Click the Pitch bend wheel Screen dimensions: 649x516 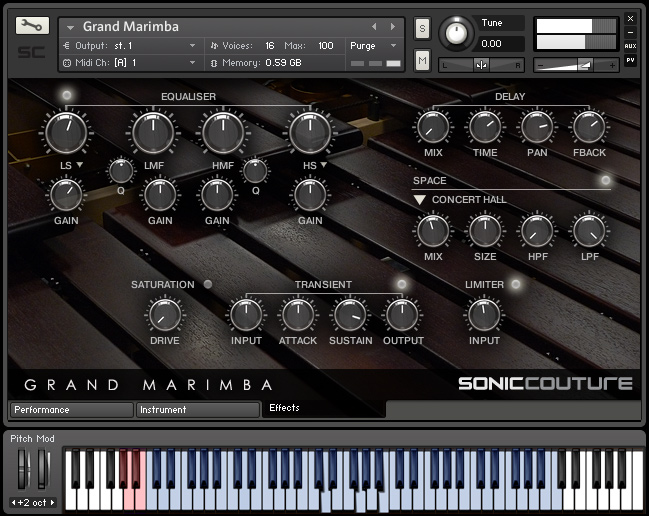23,469
